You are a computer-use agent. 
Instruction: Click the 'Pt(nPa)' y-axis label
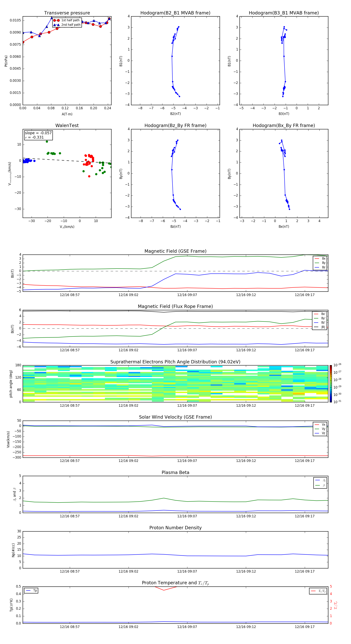(6, 61)
